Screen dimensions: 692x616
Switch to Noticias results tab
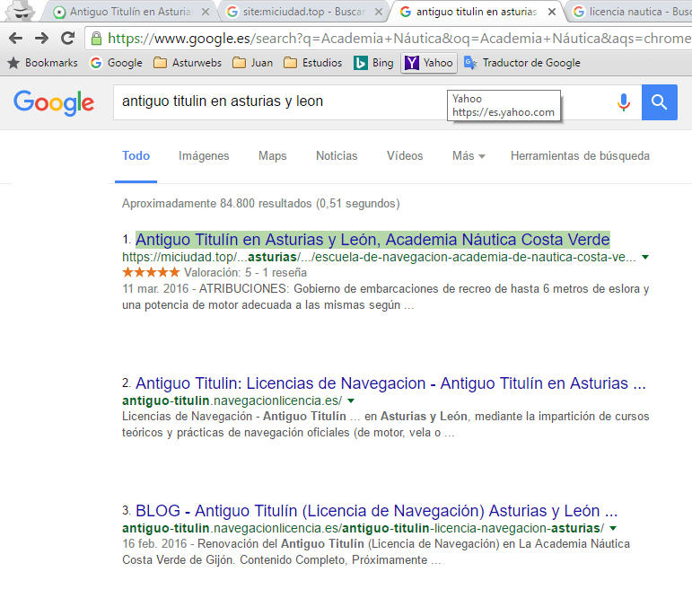337,156
